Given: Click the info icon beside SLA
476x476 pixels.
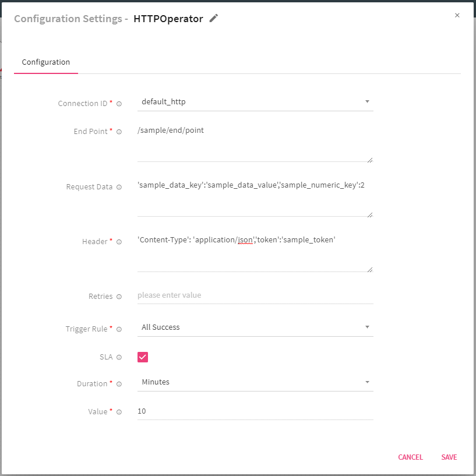Looking at the screenshot, I should tap(119, 357).
